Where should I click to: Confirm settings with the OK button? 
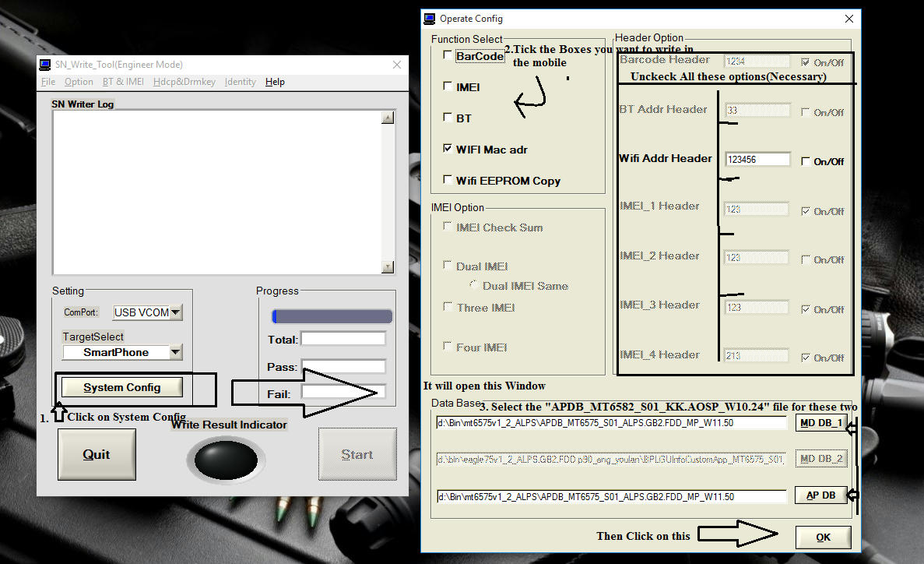tap(823, 538)
